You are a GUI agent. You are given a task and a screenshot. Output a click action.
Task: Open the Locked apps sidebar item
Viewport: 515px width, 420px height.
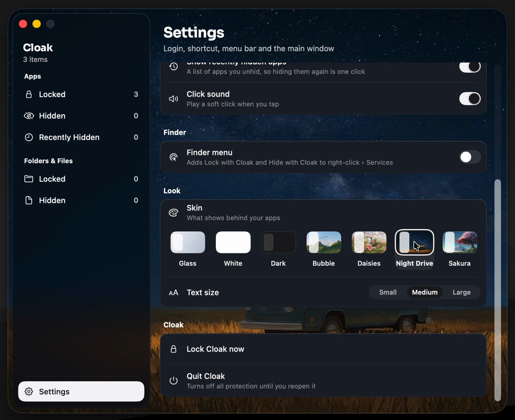click(x=81, y=94)
